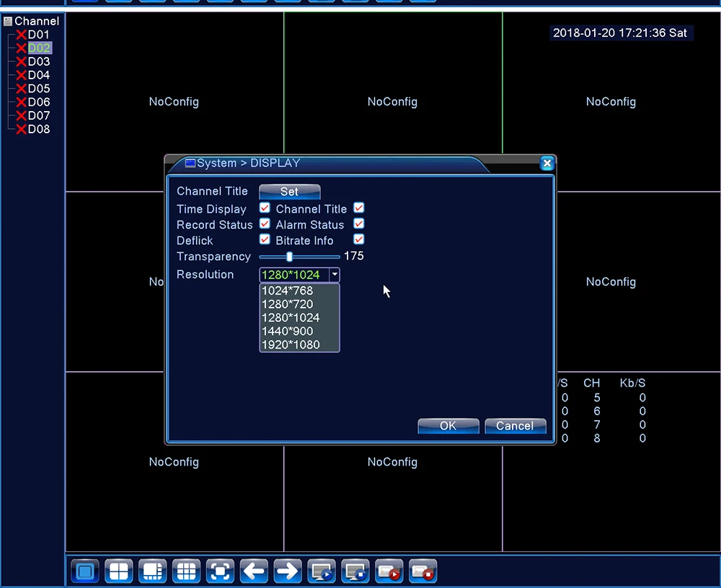Click the Channel tree header label
The height and width of the screenshot is (588, 721).
click(x=37, y=21)
